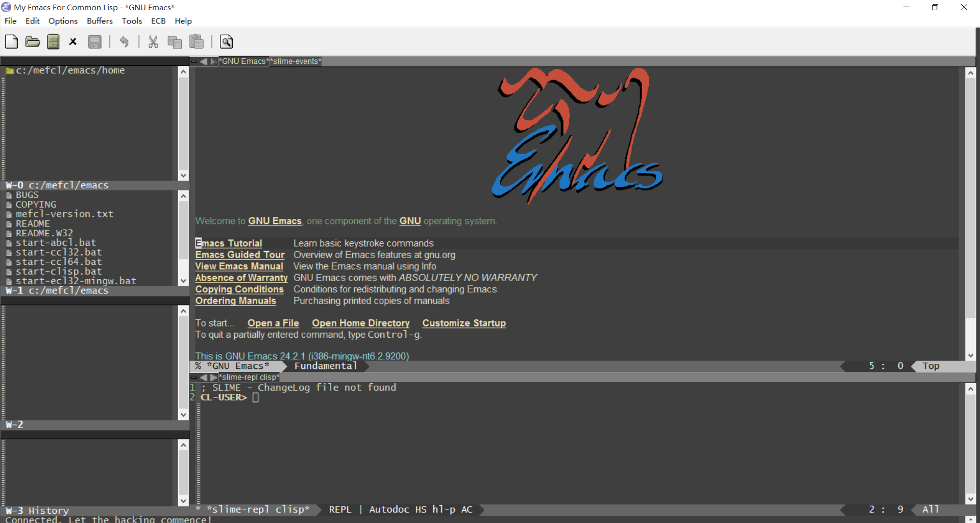Click the GNU operating system link
Viewport: 980px width, 523px height.
410,221
